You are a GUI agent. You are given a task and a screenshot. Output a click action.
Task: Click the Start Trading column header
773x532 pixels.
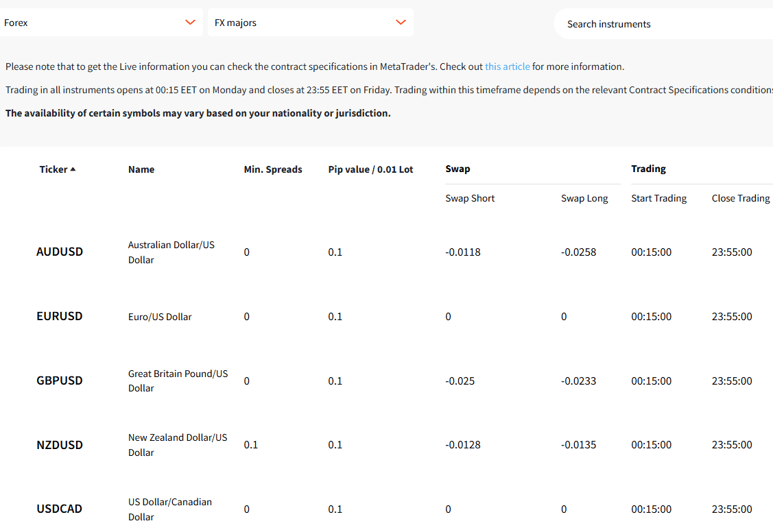pos(658,198)
